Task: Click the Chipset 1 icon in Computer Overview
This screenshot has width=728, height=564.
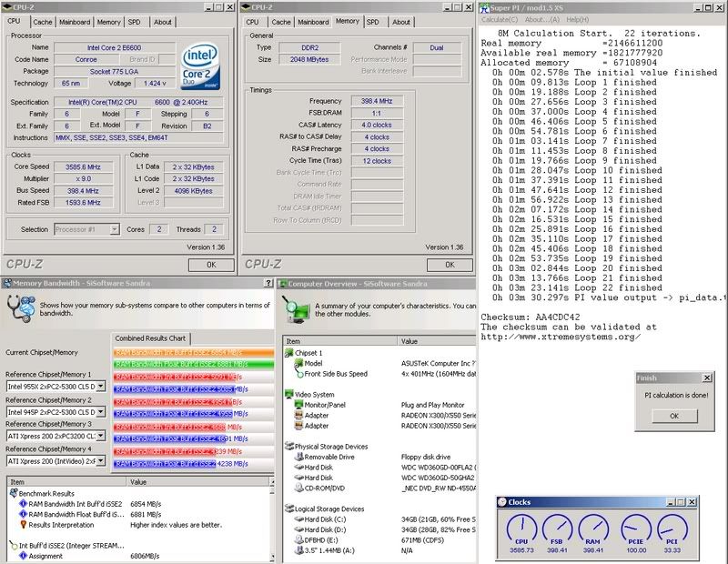Action: pos(288,353)
